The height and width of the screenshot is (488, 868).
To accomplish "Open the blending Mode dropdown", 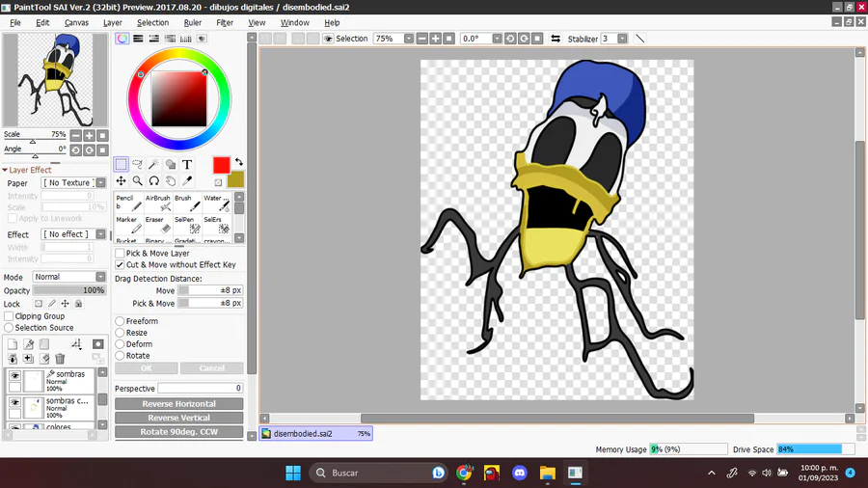I will tap(100, 277).
